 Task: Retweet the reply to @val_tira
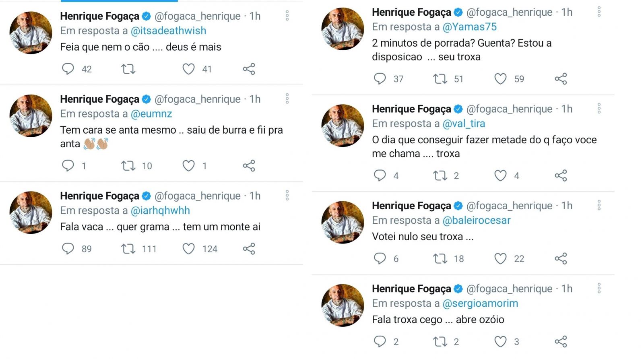440,175
